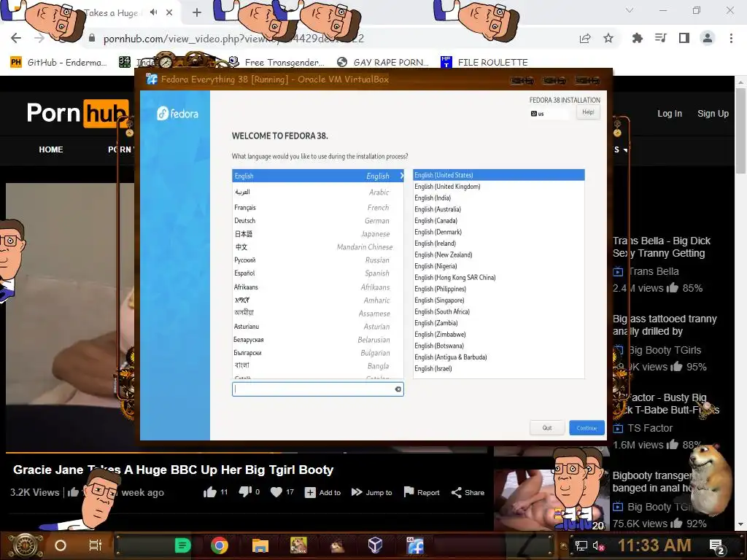Choose English (Singapore) locale
747x560 pixels.
point(499,300)
